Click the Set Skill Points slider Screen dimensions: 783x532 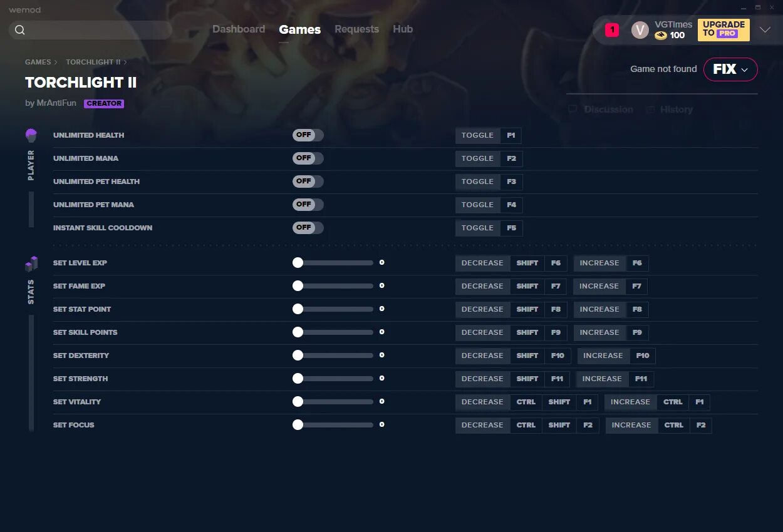(333, 332)
